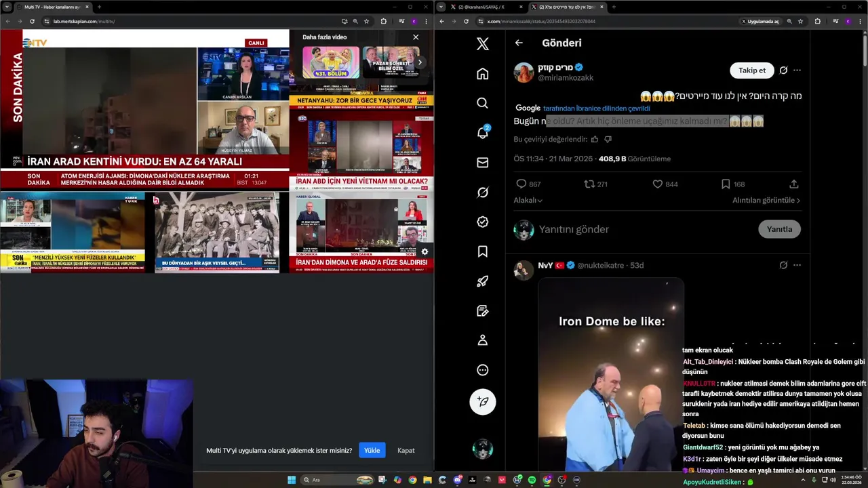Open Profile icon in X sidebar

483,340
